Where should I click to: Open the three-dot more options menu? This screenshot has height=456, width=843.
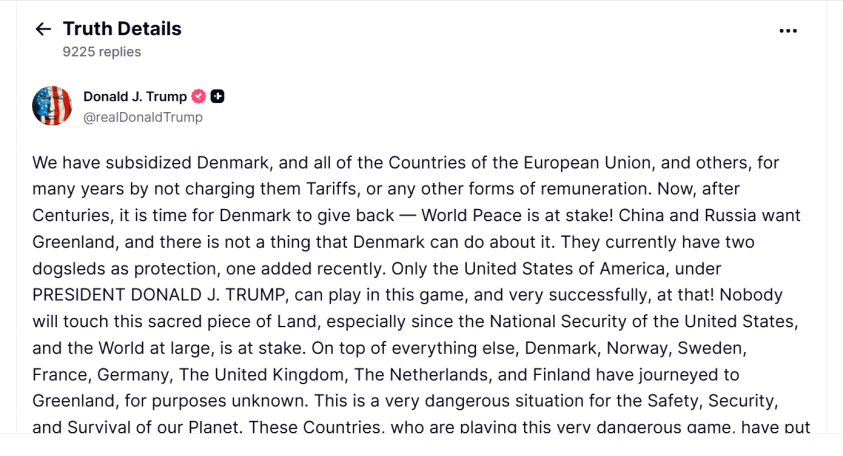click(788, 31)
